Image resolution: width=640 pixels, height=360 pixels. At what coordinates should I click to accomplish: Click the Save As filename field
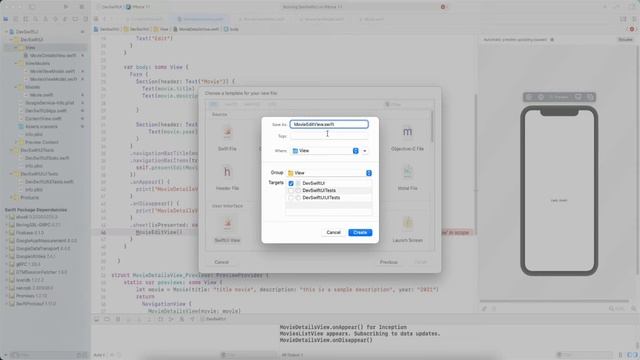329,124
